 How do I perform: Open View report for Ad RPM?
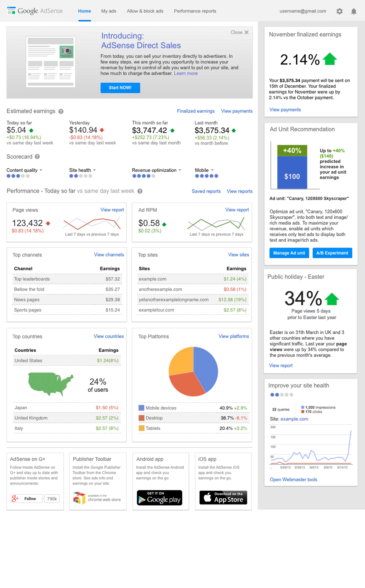237,210
